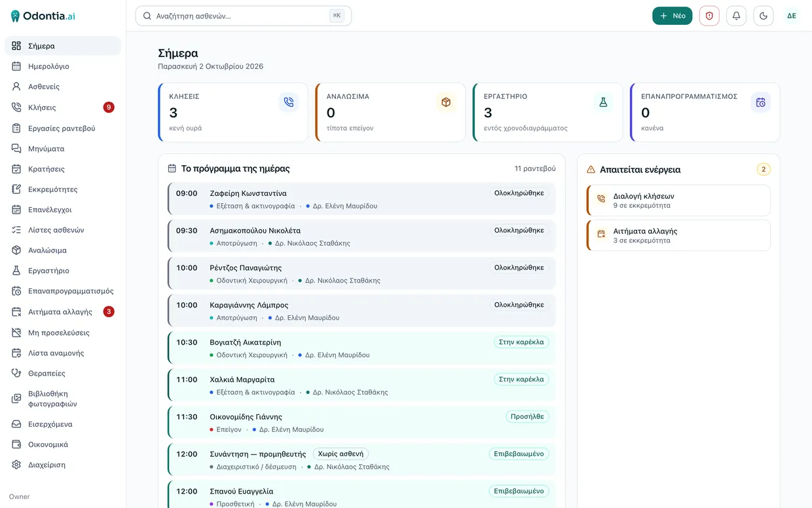This screenshot has height=508, width=812.
Task: Open the ΔΕ user avatar menu
Action: pyautogui.click(x=792, y=16)
